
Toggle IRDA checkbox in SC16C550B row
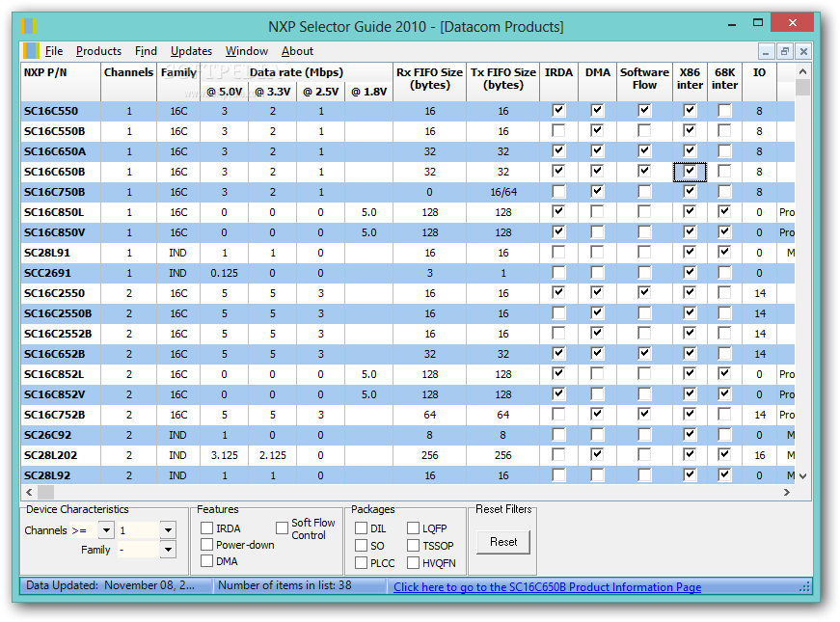click(x=558, y=131)
